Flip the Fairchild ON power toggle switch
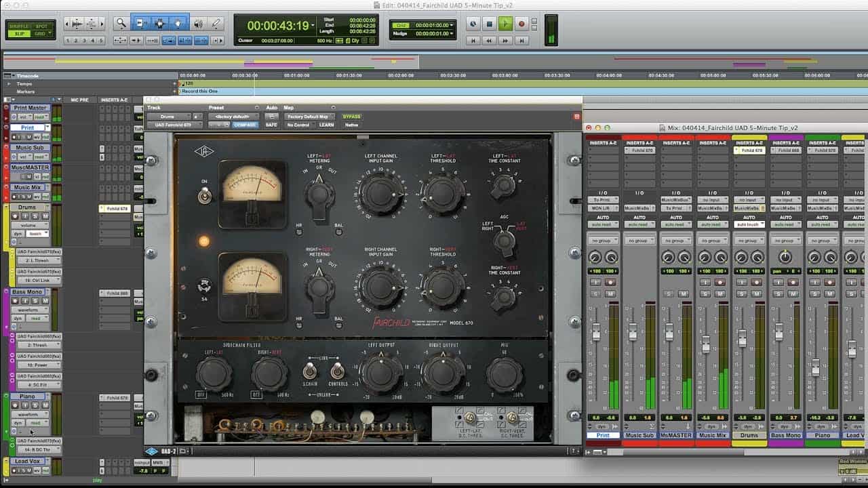This screenshot has width=868, height=488. tap(203, 197)
